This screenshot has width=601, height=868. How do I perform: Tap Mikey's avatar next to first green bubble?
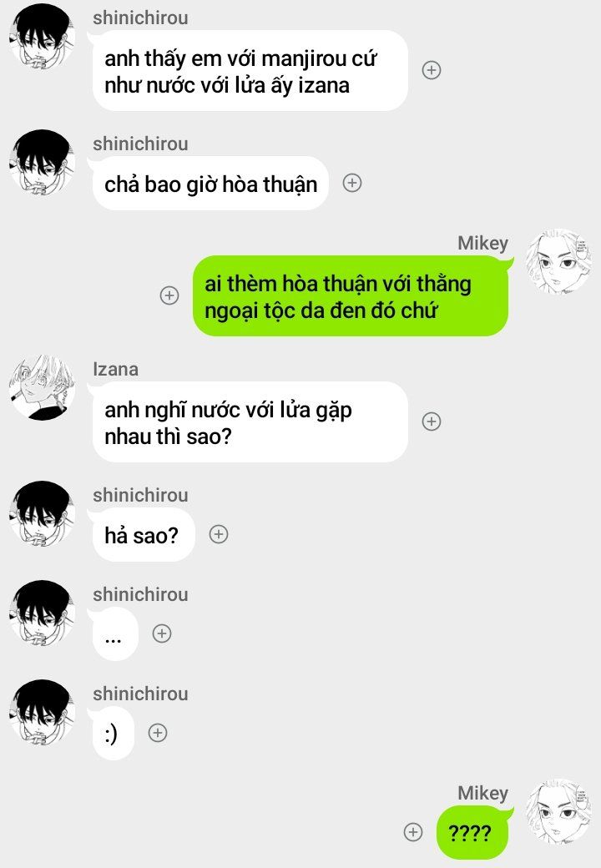558,262
